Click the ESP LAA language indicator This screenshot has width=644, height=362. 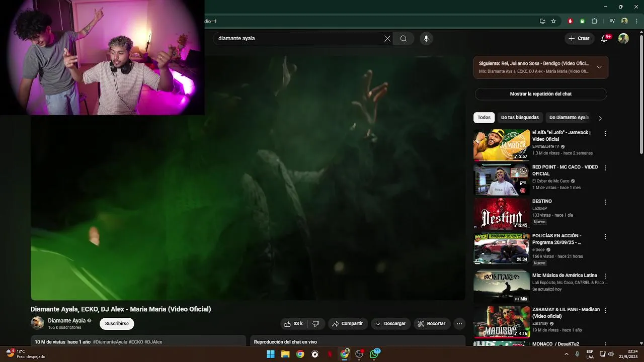pos(590,354)
